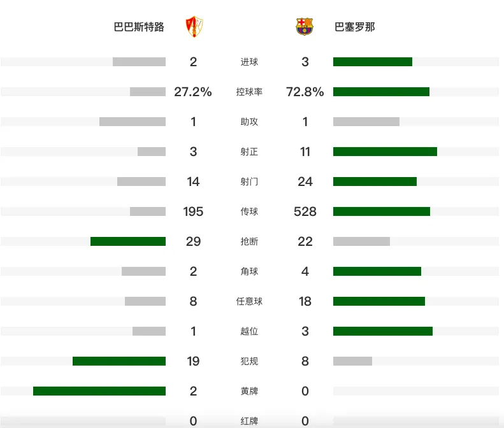The height and width of the screenshot is (428, 504).
Task: Select the 黄牌 stat label
Action: click(249, 391)
